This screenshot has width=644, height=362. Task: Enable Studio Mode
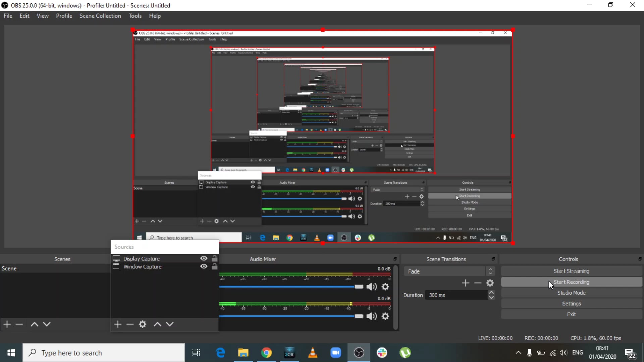pos(572,293)
